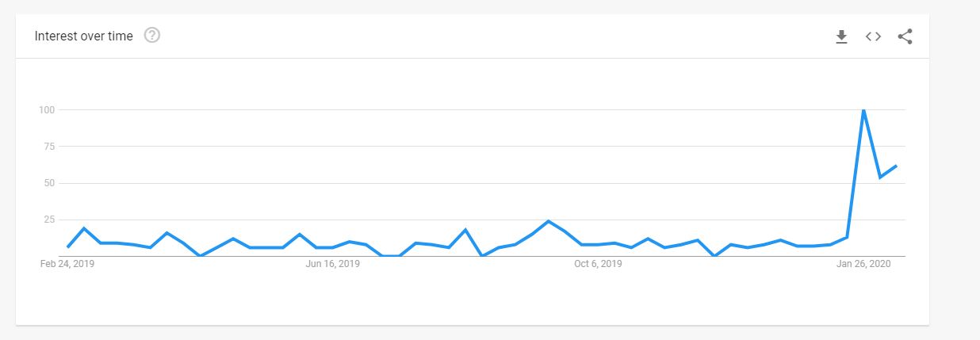Click the Jan 26, 2020 date label
This screenshot has height=340, width=980.
[863, 264]
